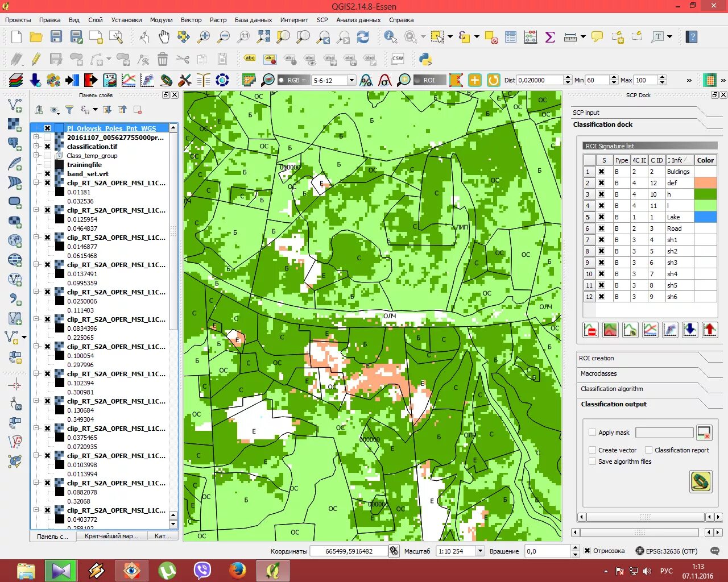Zoom to full extent
Screen dimensions: 728x582
[264, 37]
